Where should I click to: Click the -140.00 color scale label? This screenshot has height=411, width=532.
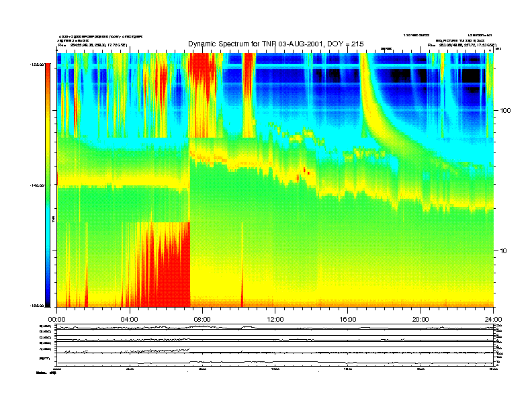tap(37, 185)
